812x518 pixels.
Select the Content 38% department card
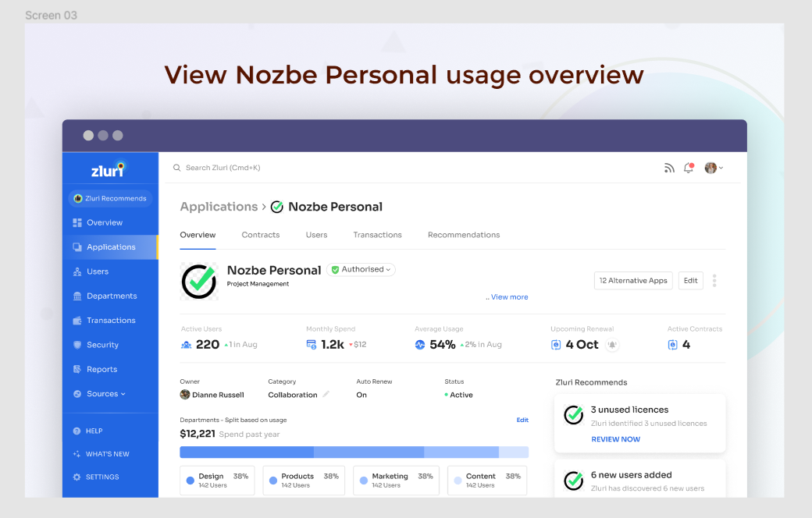[x=487, y=481]
